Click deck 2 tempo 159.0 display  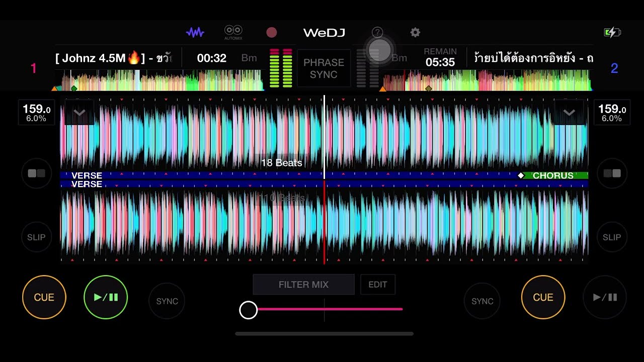click(612, 113)
